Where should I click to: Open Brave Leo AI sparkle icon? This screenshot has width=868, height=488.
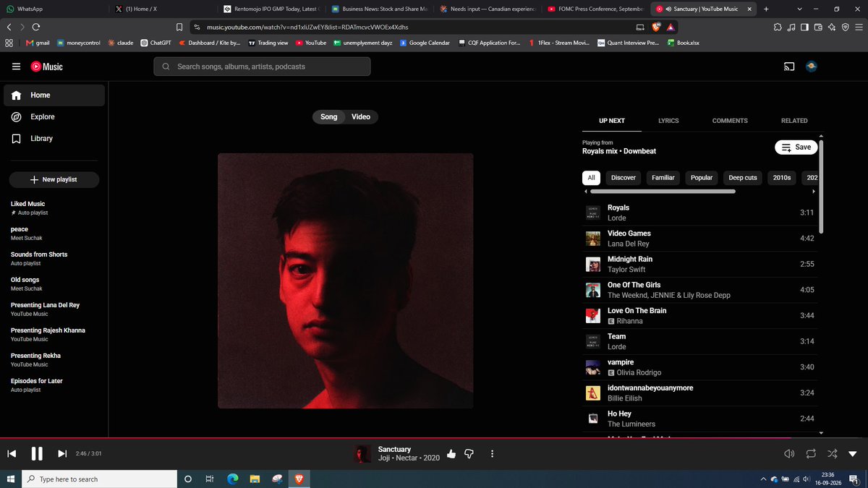point(832,27)
